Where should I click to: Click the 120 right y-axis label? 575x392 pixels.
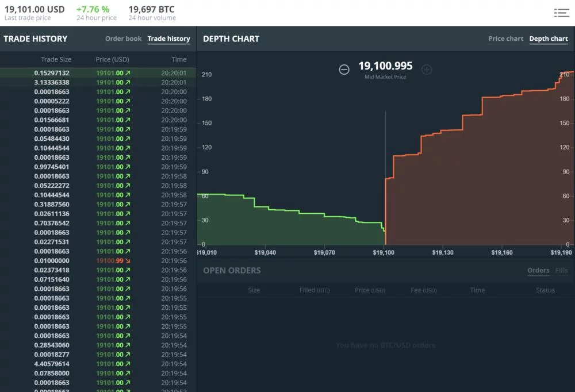click(x=565, y=147)
